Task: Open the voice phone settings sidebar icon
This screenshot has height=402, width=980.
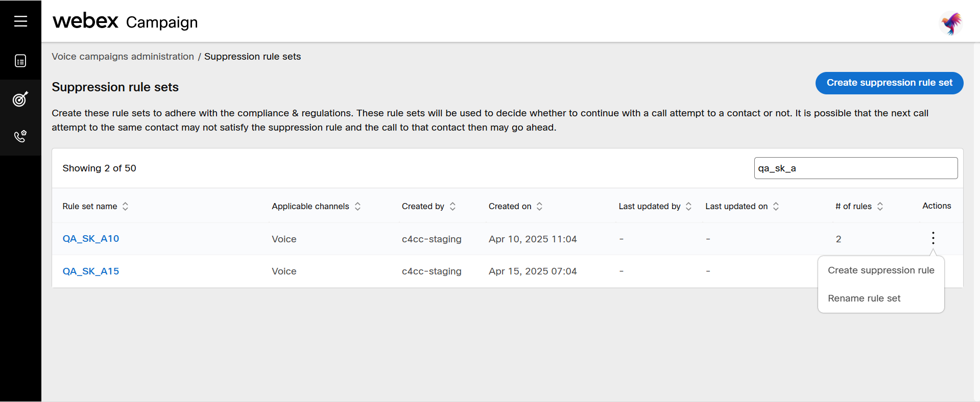Action: (20, 136)
